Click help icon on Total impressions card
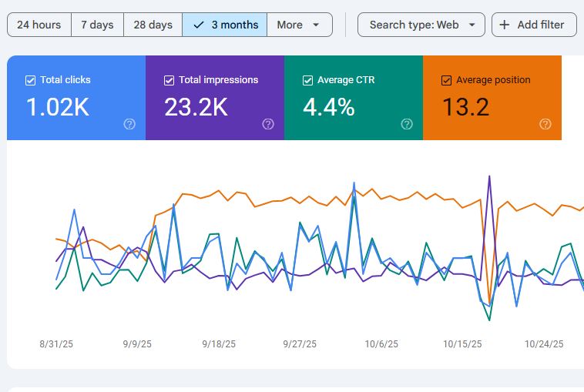The image size is (584, 392). (x=268, y=124)
